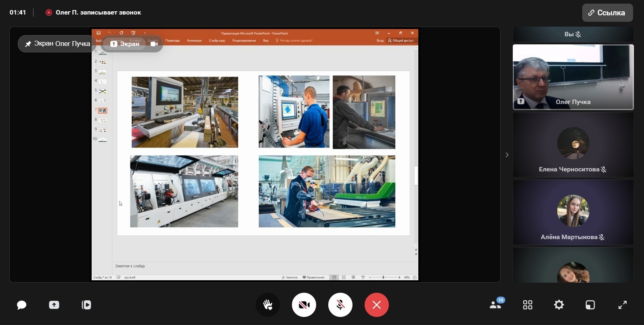Click the 'Что вы хотите сделать?' search field

pos(294,40)
